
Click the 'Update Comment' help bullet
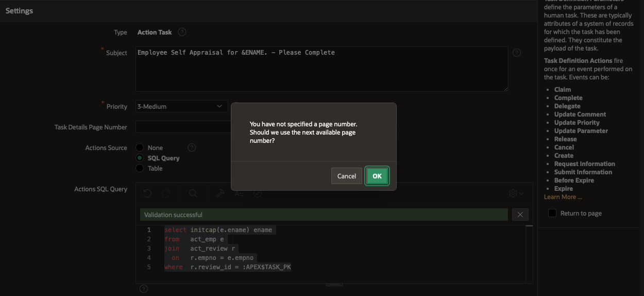tap(580, 114)
